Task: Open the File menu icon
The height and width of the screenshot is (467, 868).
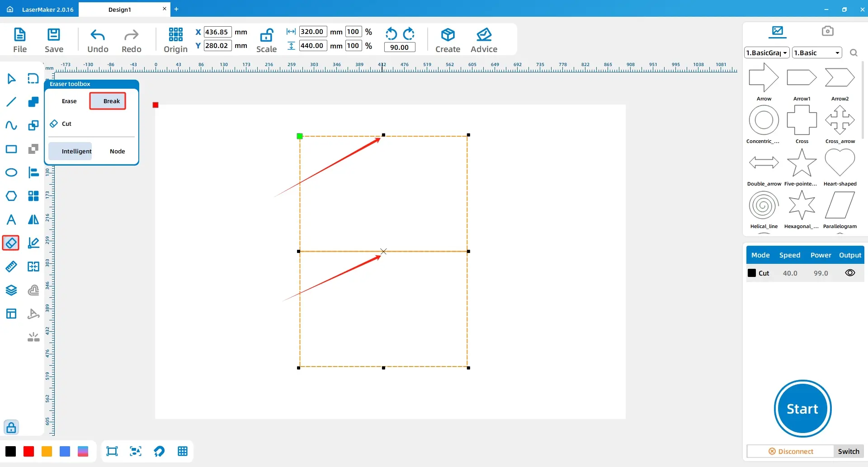Action: tap(20, 34)
